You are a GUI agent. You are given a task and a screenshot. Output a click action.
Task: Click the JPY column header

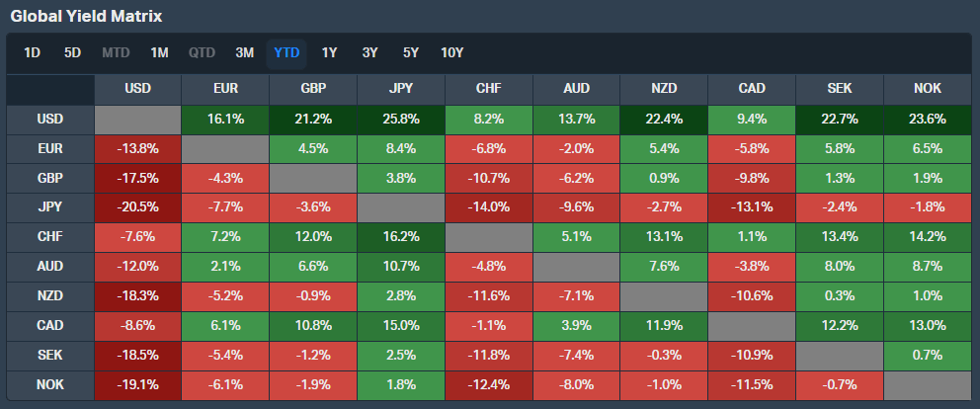(x=401, y=89)
